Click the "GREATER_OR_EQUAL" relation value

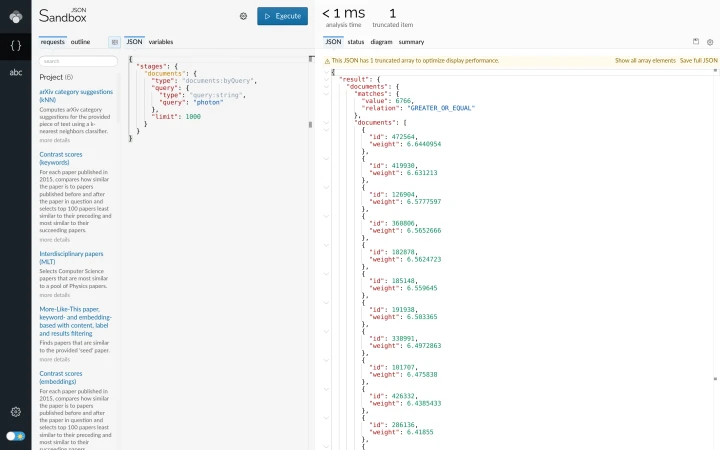441,108
